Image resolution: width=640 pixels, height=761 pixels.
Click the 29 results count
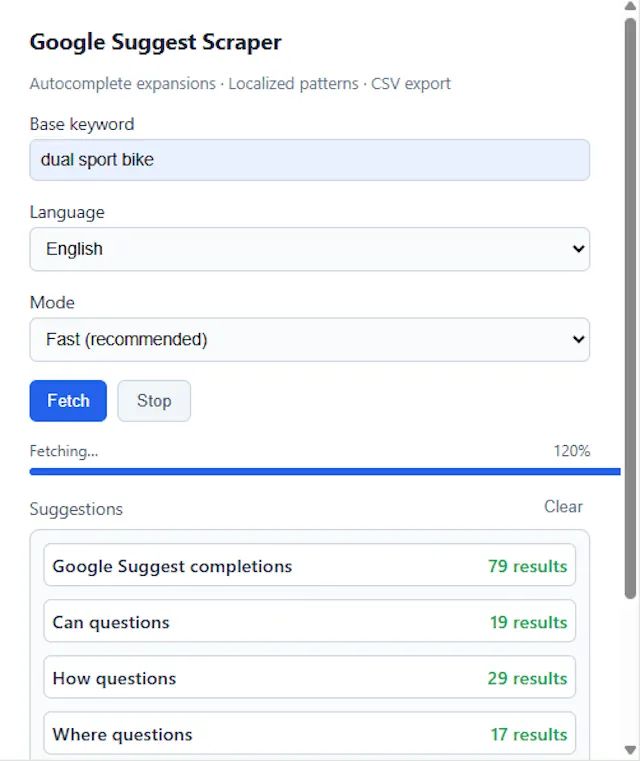click(527, 678)
